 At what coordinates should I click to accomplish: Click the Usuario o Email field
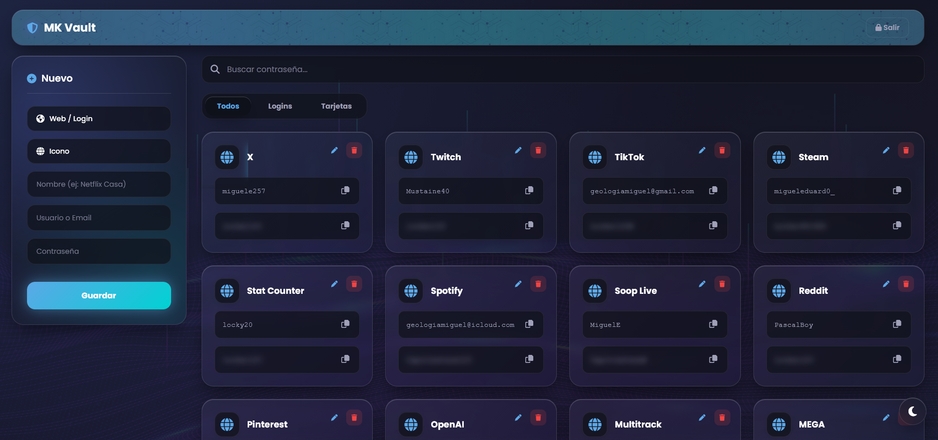(99, 218)
